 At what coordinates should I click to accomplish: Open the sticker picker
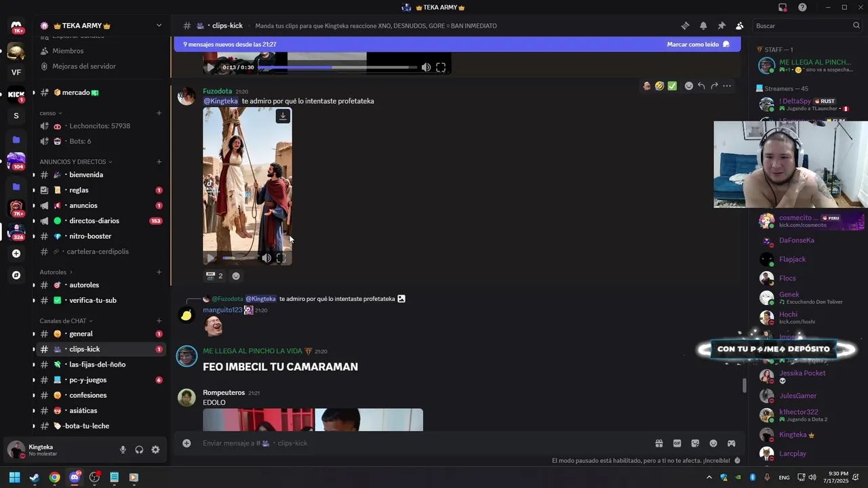(x=695, y=443)
